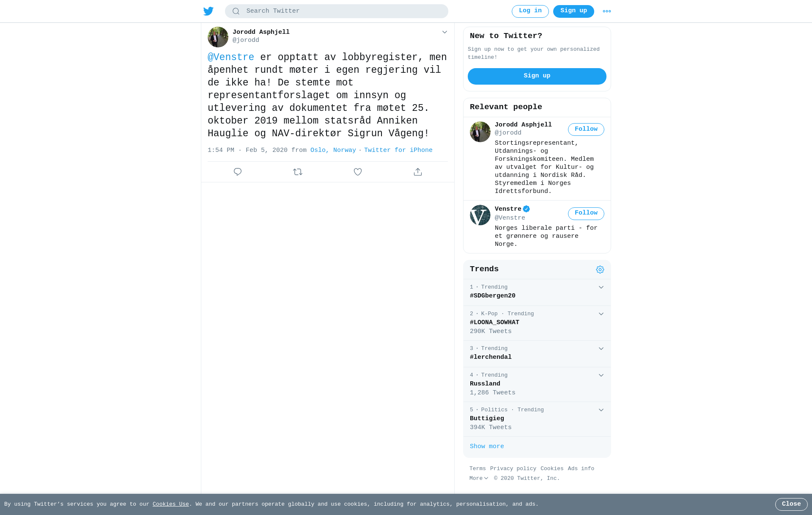The width and height of the screenshot is (812, 515).
Task: Focus the Search Twitter field
Action: tap(337, 11)
